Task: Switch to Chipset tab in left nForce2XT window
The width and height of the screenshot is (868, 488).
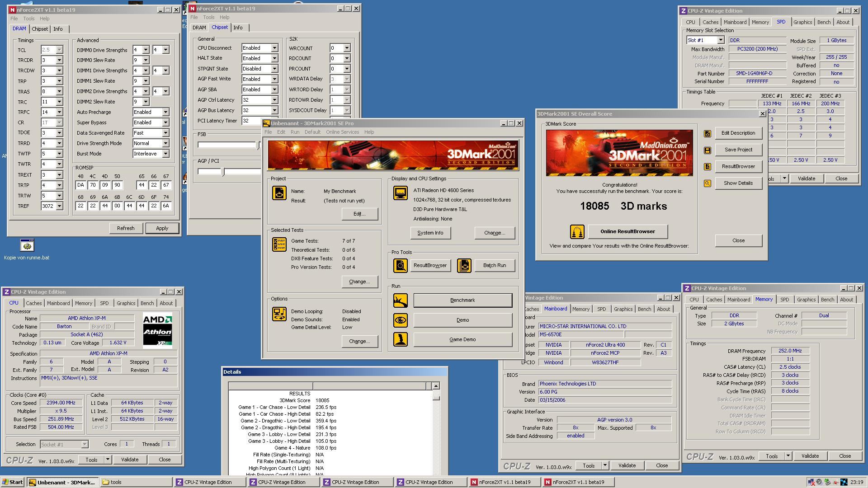Action: click(40, 29)
